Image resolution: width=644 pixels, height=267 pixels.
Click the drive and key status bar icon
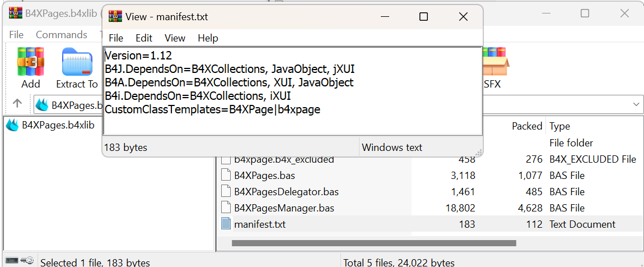19,260
